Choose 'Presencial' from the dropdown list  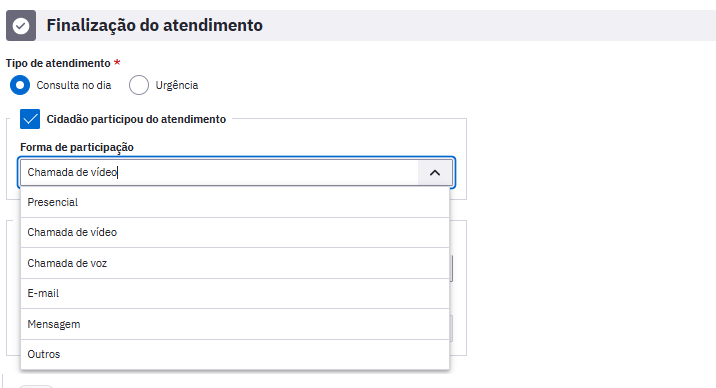(235, 202)
